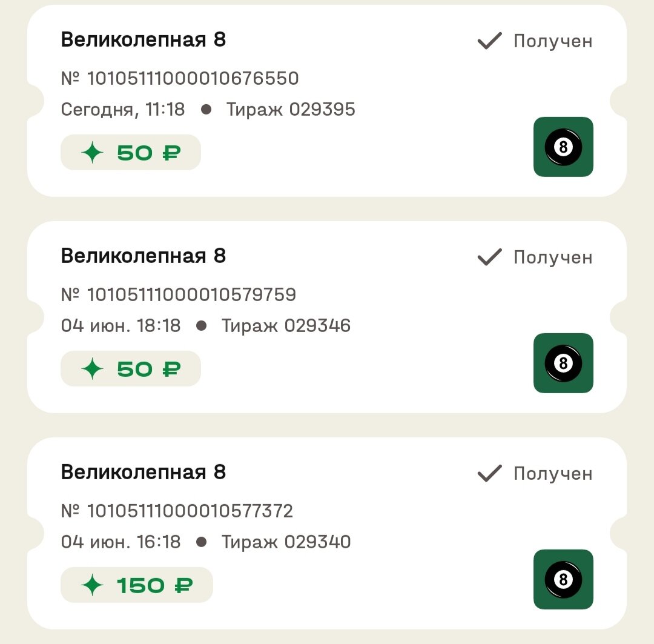Select 'Получен' status on draw 029346 ticket
This screenshot has height=644, width=654.
[552, 257]
